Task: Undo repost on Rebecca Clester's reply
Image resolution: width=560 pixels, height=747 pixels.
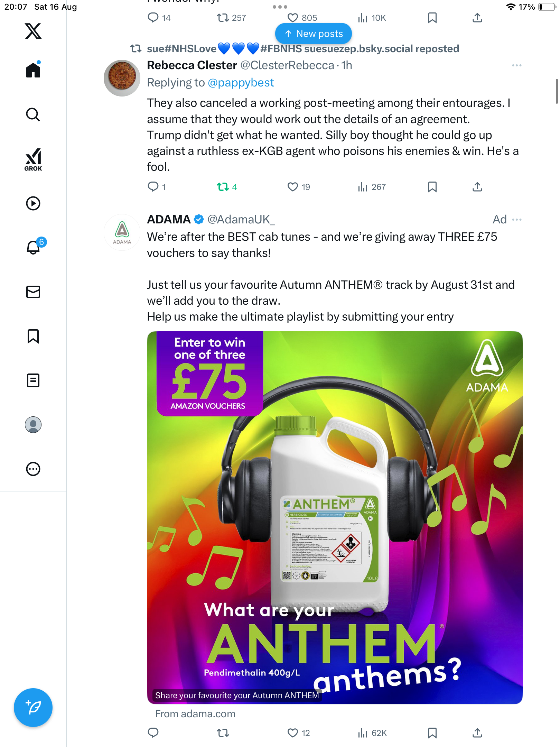Action: (x=223, y=187)
